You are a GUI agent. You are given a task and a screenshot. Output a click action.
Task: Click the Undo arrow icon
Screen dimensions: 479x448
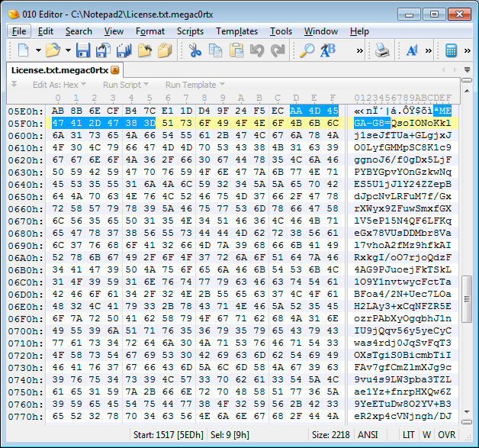256,50
